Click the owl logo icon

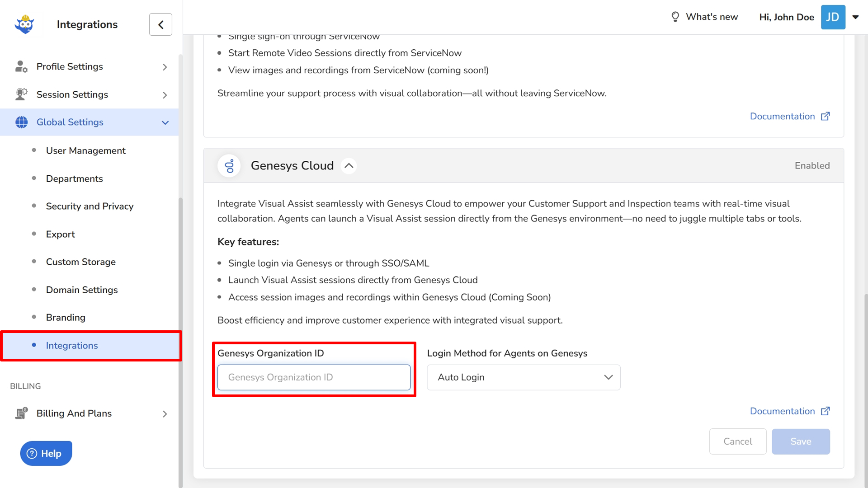tap(24, 24)
